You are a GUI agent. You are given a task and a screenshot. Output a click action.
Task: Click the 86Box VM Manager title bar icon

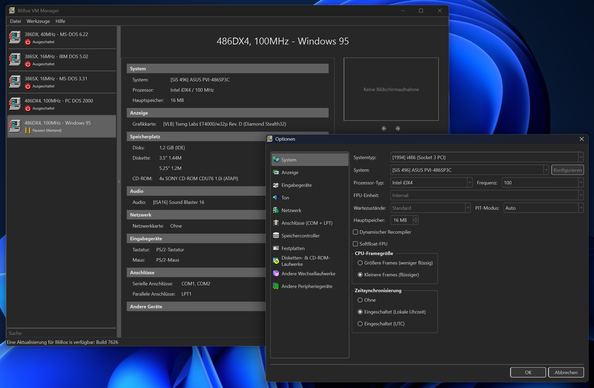point(12,11)
